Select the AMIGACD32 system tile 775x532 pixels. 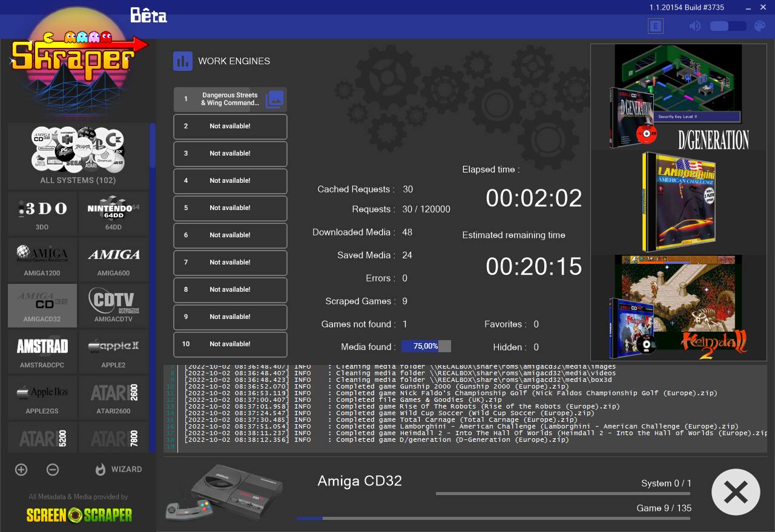42,306
